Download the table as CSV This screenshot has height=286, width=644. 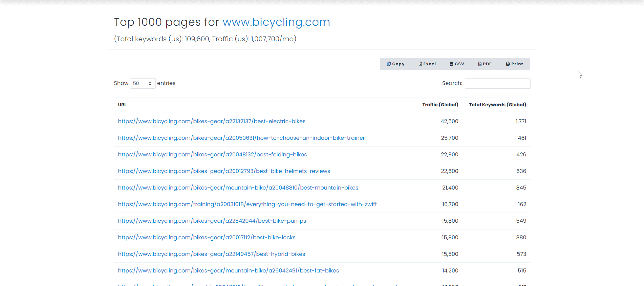pos(457,64)
